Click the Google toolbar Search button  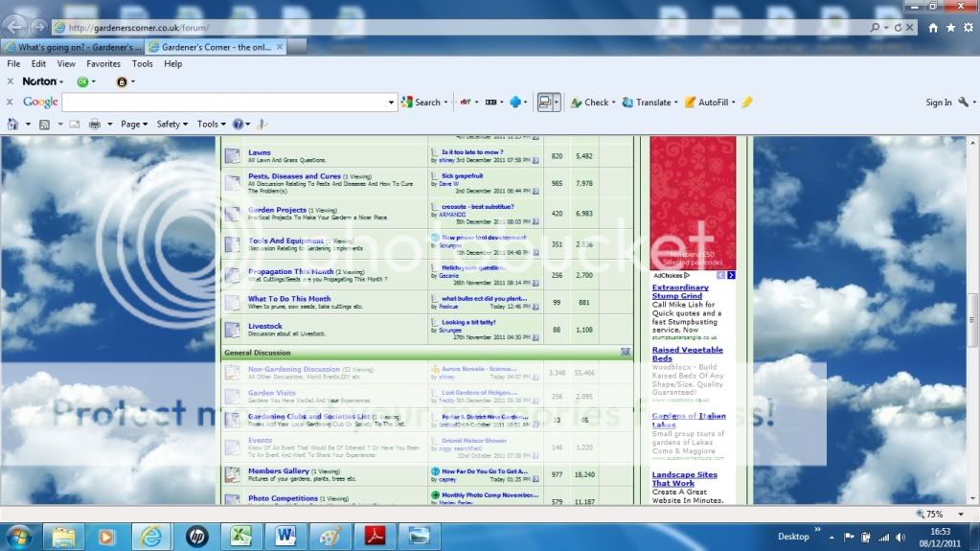pos(422,103)
